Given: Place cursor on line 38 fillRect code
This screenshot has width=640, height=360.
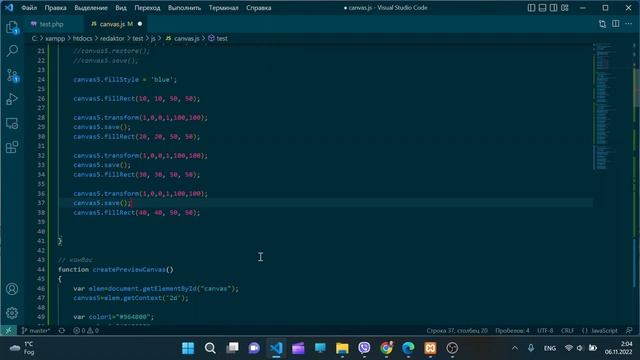Looking at the screenshot, I should 136,213.
